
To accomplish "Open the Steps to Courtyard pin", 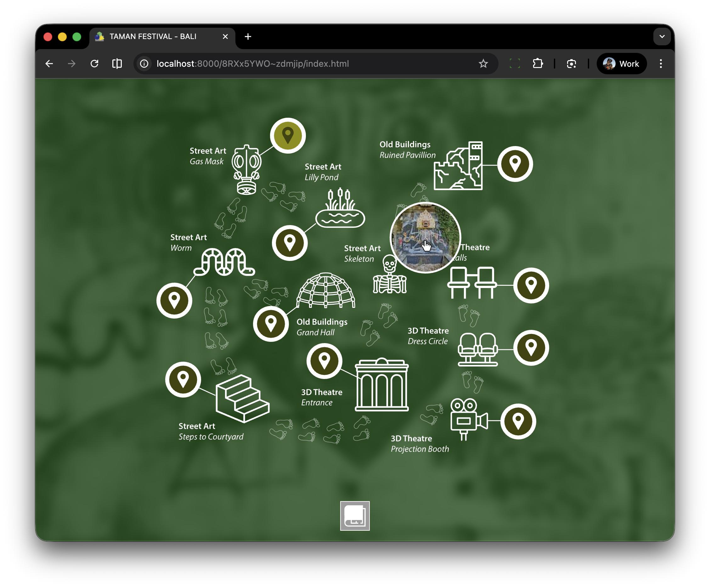I will (183, 379).
